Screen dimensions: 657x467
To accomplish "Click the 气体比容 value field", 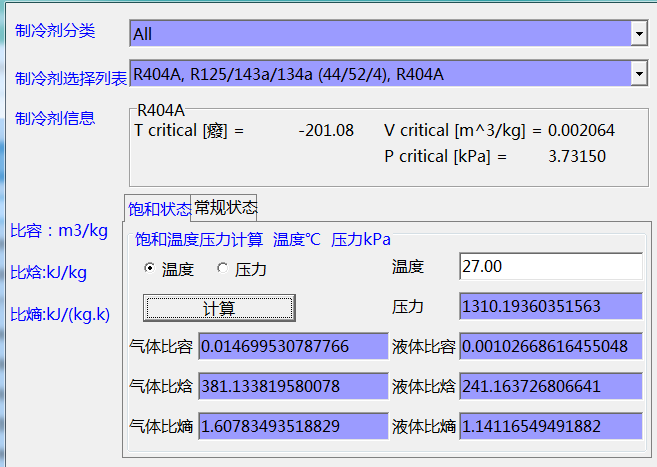I will point(292,347).
